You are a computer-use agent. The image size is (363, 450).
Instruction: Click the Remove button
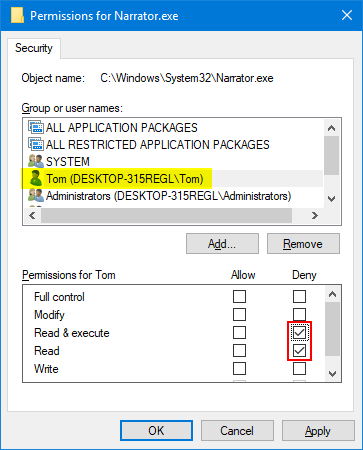click(x=303, y=244)
